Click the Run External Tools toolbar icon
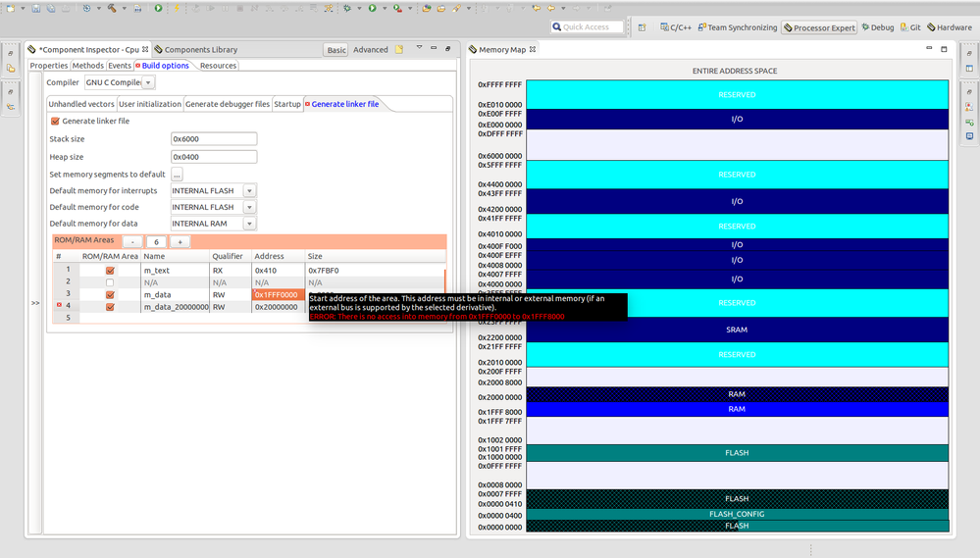This screenshot has width=980, height=558. tap(397, 8)
